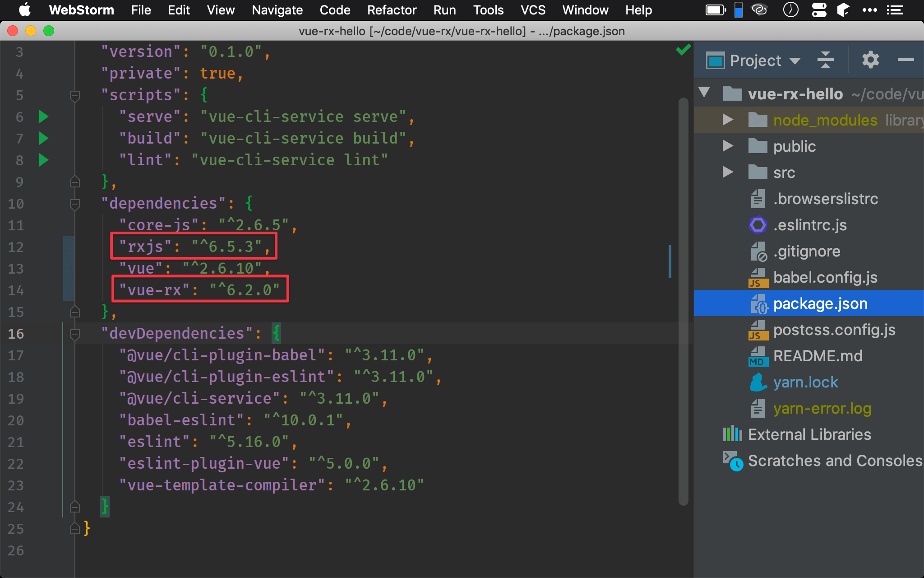Run the lint script gutter arrow
924x578 pixels.
click(x=43, y=160)
